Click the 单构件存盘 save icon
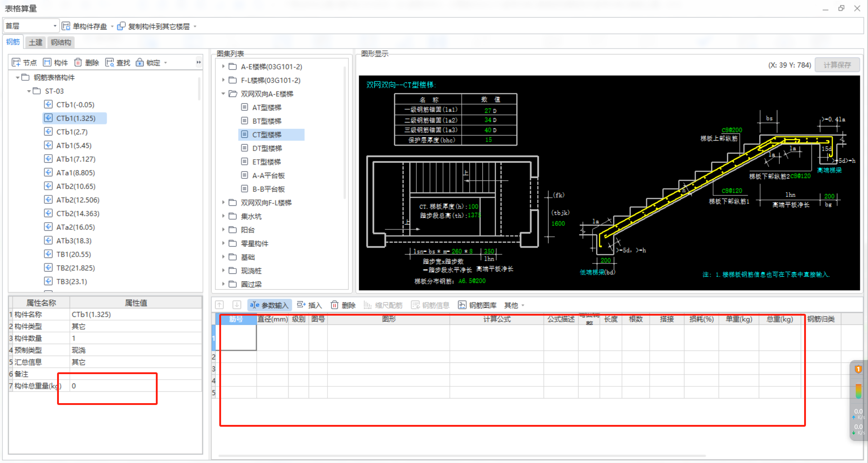The height and width of the screenshot is (463, 868). [66, 26]
